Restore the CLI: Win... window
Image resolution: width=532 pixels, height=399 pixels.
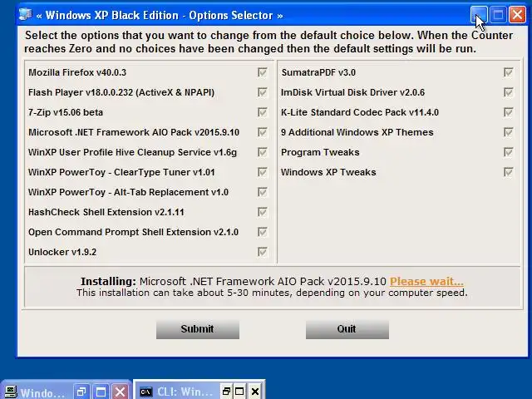226,392
